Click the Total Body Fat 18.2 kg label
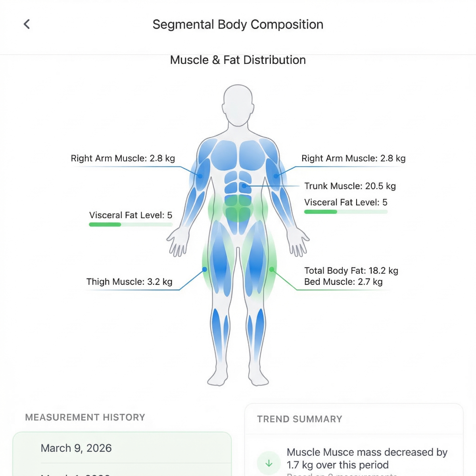The height and width of the screenshot is (476, 476). coord(351,271)
